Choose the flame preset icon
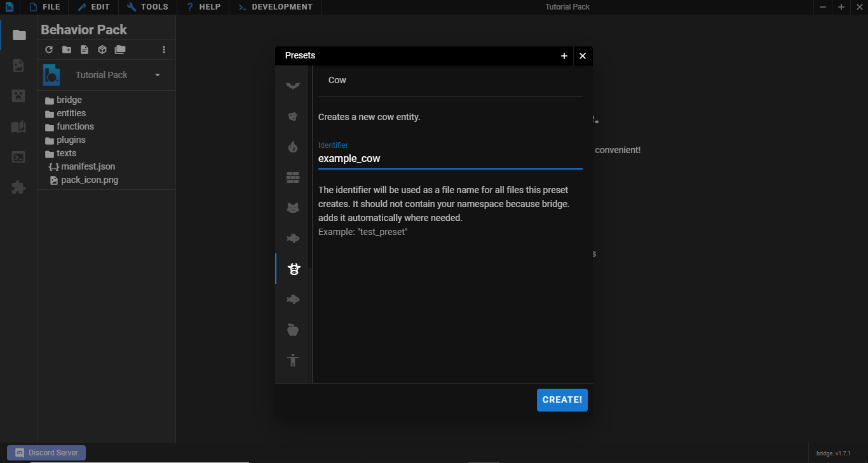 (292, 147)
